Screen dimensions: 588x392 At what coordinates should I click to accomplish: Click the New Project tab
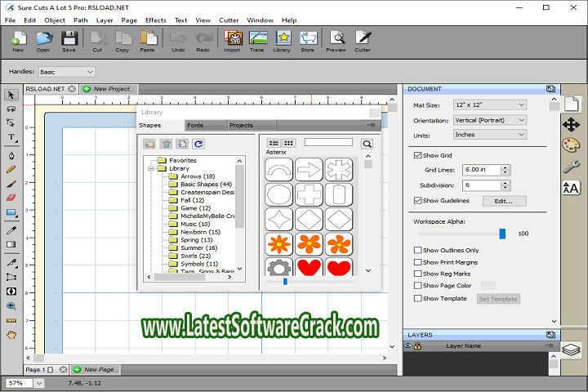(x=109, y=89)
